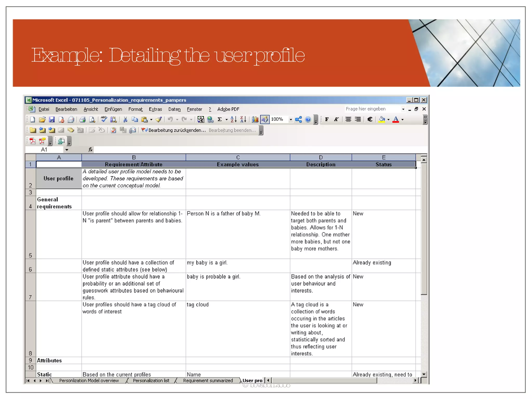532x399 pixels.
Task: Apply yellow fill color bucket
Action: pos(382,119)
